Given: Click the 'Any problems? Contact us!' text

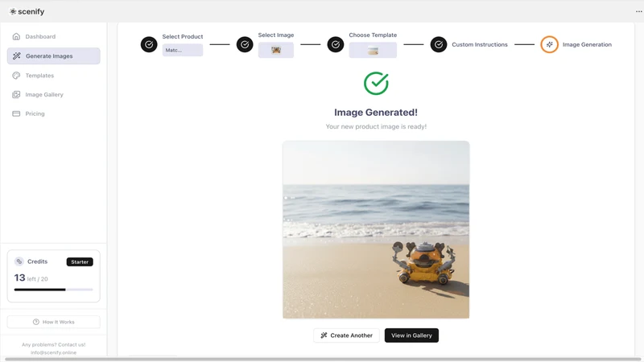Looking at the screenshot, I should coord(53,345).
